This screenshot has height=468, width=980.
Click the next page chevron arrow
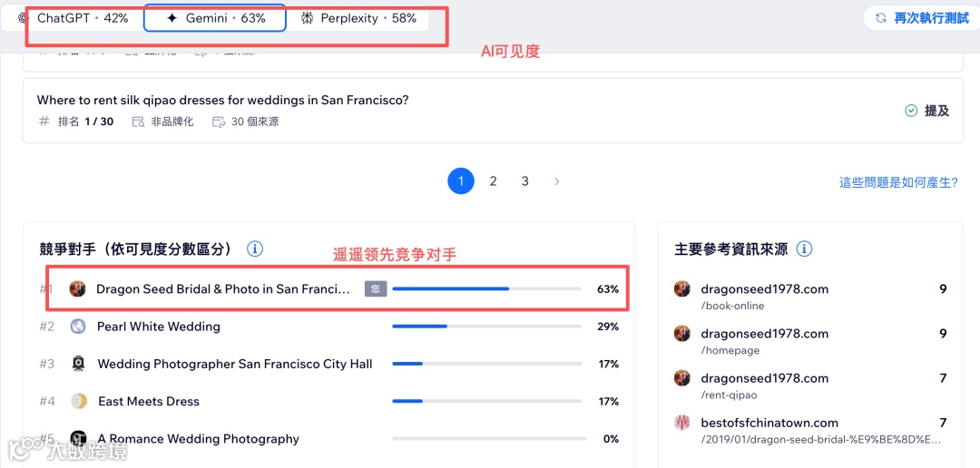[556, 181]
